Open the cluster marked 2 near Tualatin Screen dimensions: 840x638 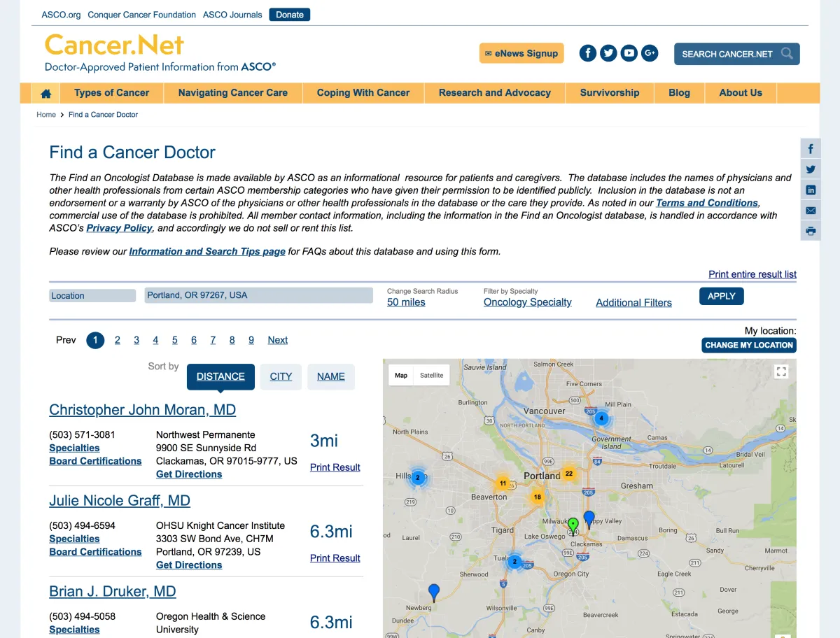514,561
